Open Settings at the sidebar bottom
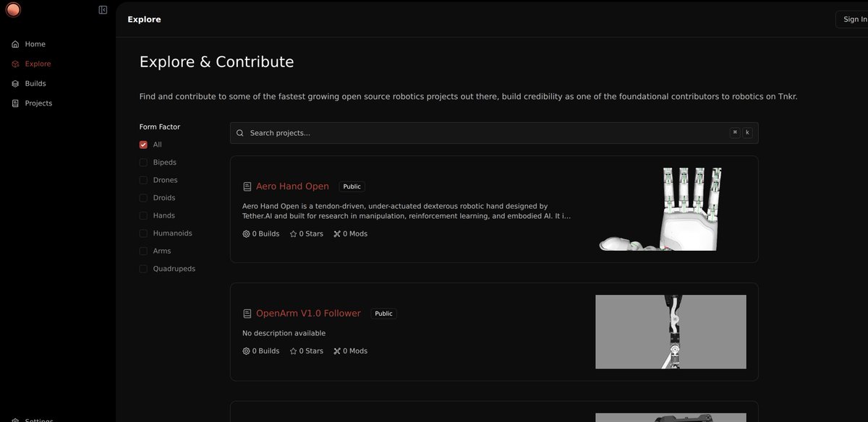The height and width of the screenshot is (422, 868). tap(38, 419)
